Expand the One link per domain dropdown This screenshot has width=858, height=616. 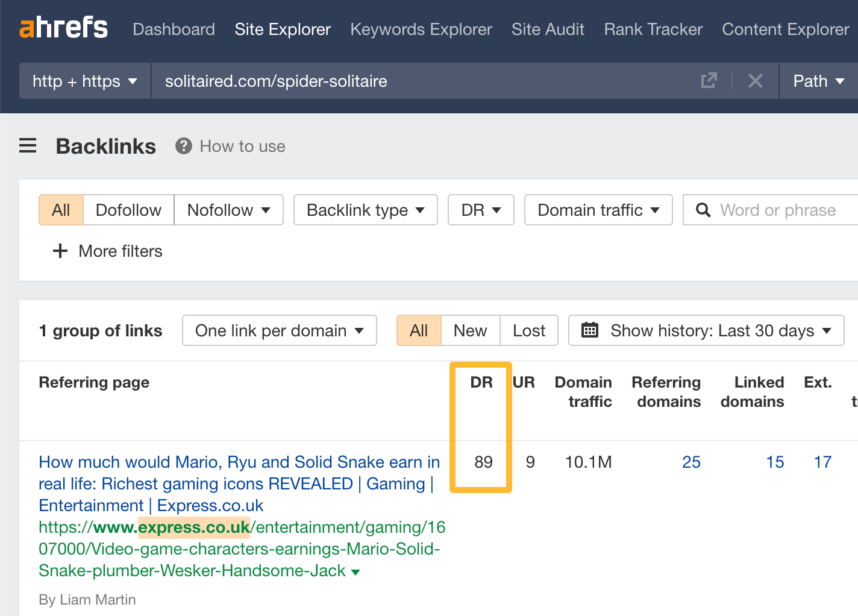coord(279,330)
